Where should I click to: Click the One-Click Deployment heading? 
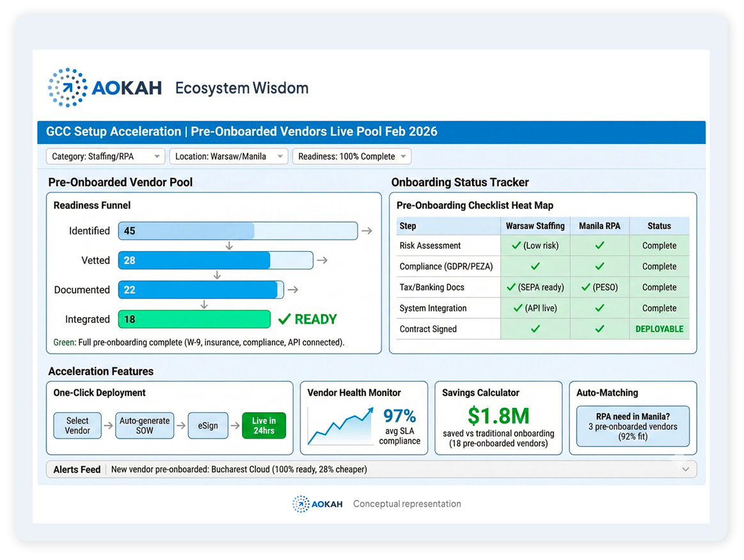pyautogui.click(x=99, y=393)
